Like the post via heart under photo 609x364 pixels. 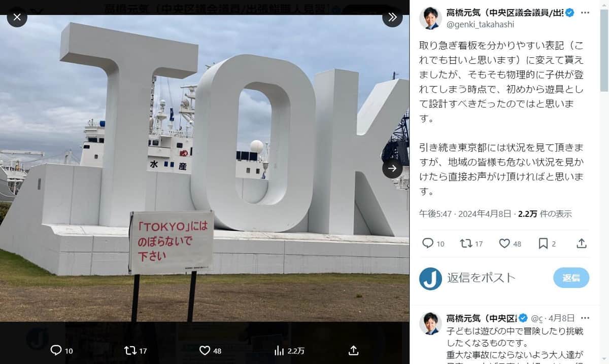(205, 350)
